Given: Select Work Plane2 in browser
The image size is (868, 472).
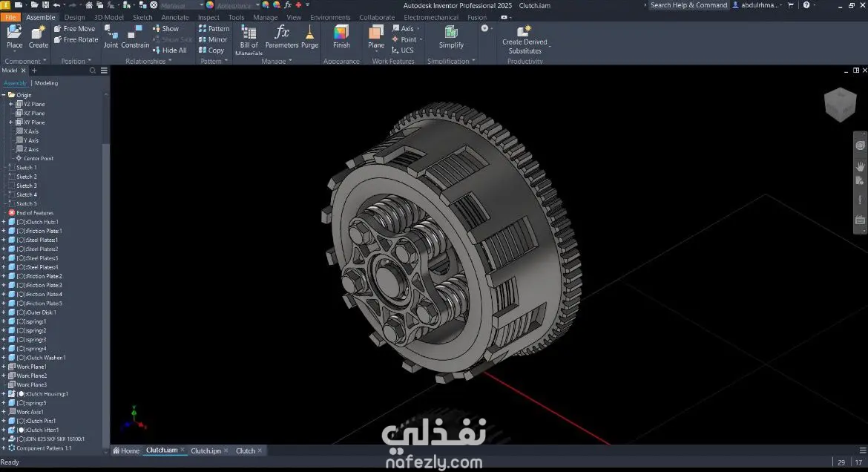Looking at the screenshot, I should coord(27,376).
